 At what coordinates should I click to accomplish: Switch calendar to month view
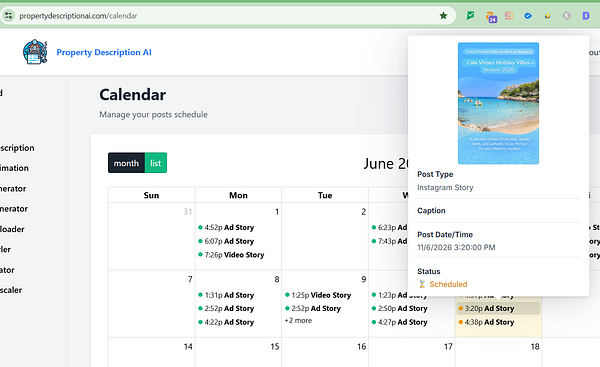click(x=126, y=163)
